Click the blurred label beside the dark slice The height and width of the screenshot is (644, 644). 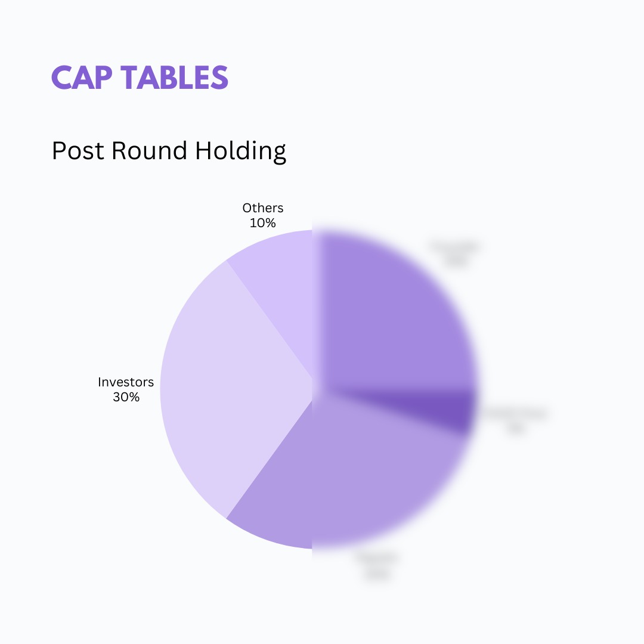tap(515, 421)
